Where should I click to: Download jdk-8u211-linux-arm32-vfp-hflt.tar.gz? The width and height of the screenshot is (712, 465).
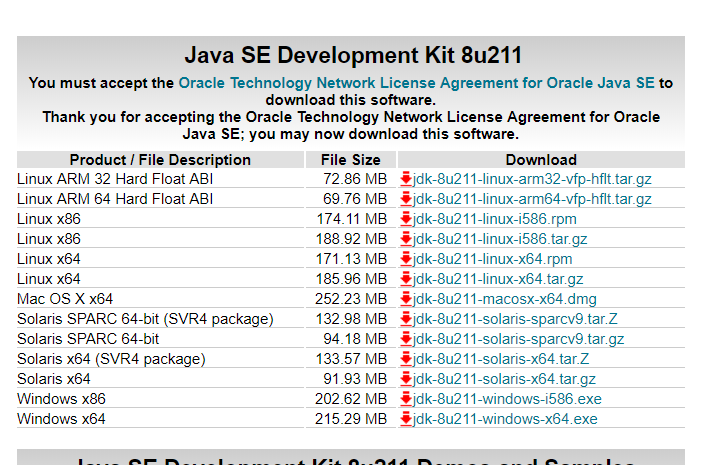[x=532, y=179]
